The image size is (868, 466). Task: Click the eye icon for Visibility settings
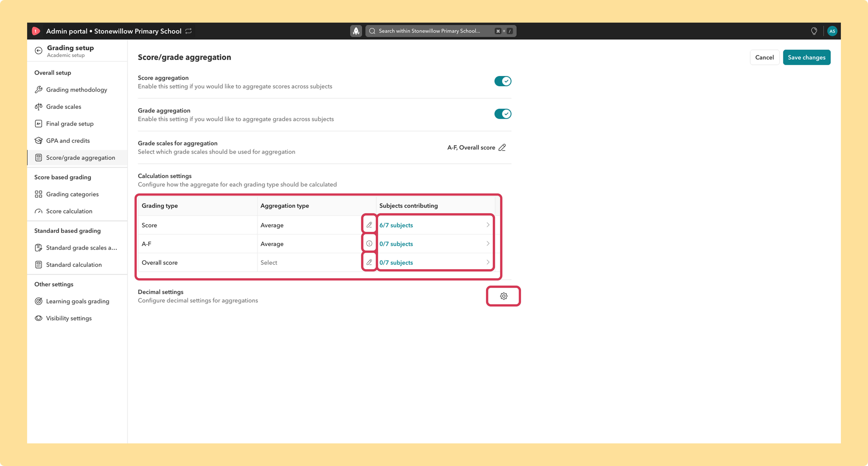tap(39, 318)
